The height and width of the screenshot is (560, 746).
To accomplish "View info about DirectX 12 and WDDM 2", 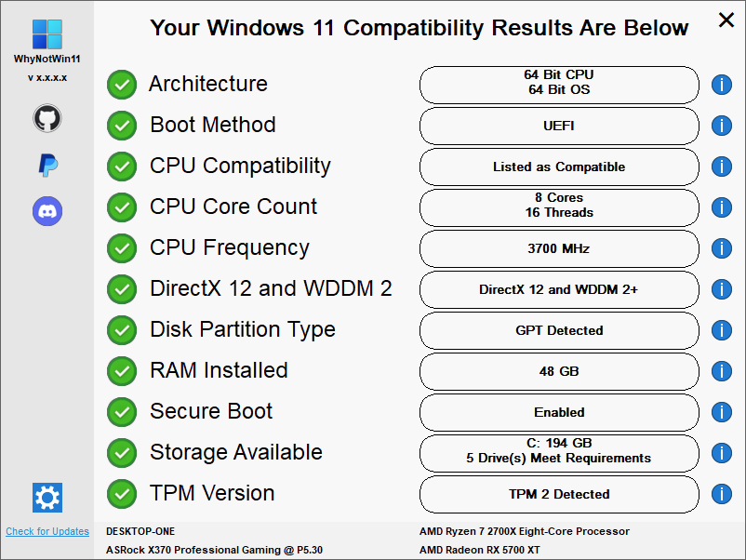I will pyautogui.click(x=722, y=289).
